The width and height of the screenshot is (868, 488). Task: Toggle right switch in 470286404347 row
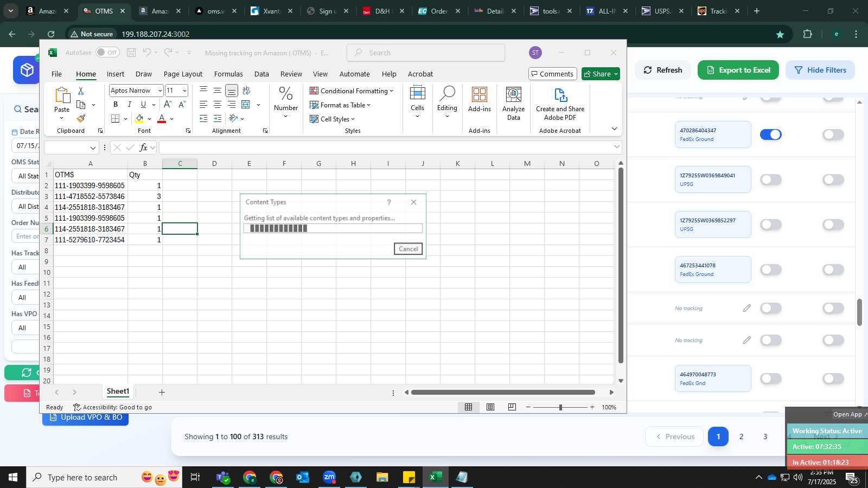pos(833,134)
